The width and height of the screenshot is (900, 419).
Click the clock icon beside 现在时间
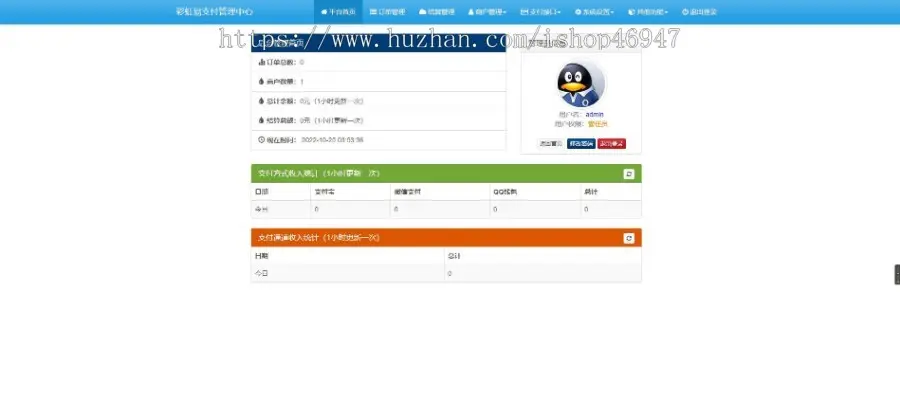262,139
